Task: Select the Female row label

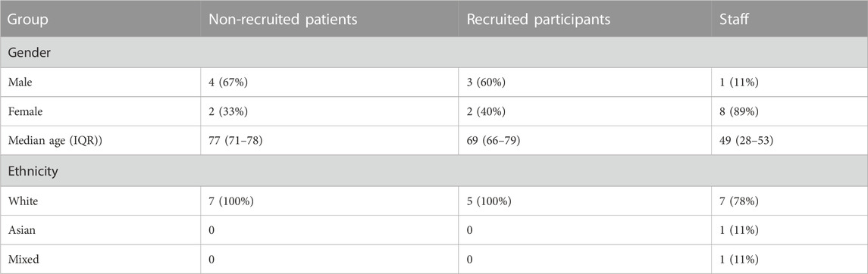Action: (x=25, y=111)
